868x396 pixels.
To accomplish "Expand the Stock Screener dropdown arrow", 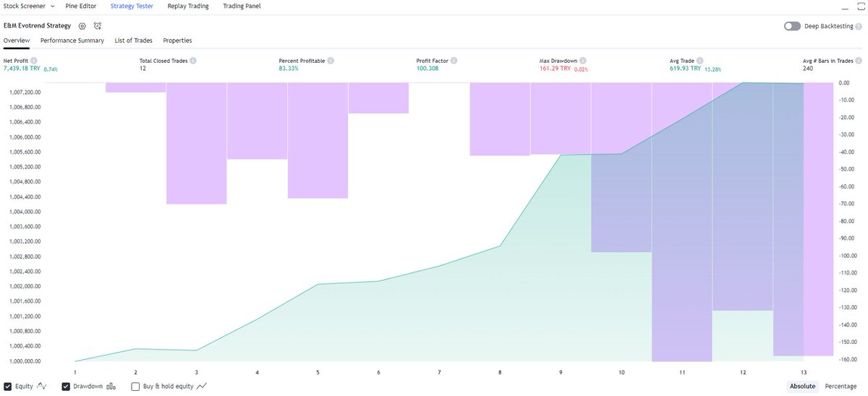I will tap(52, 6).
